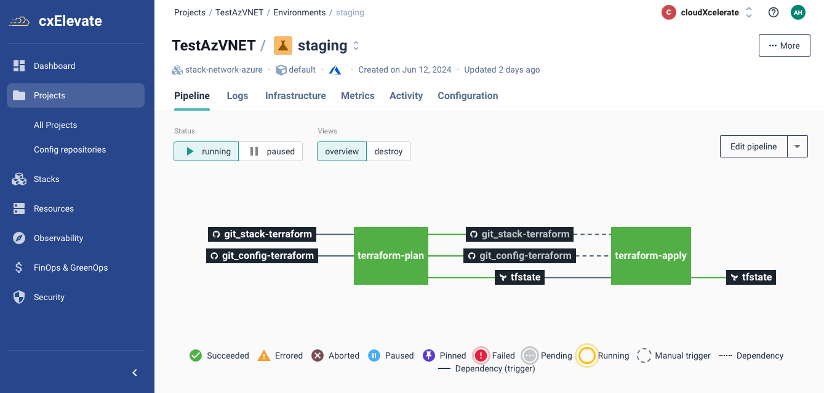This screenshot has height=393, width=824.
Task: Open the Configuration tab
Action: tap(468, 96)
